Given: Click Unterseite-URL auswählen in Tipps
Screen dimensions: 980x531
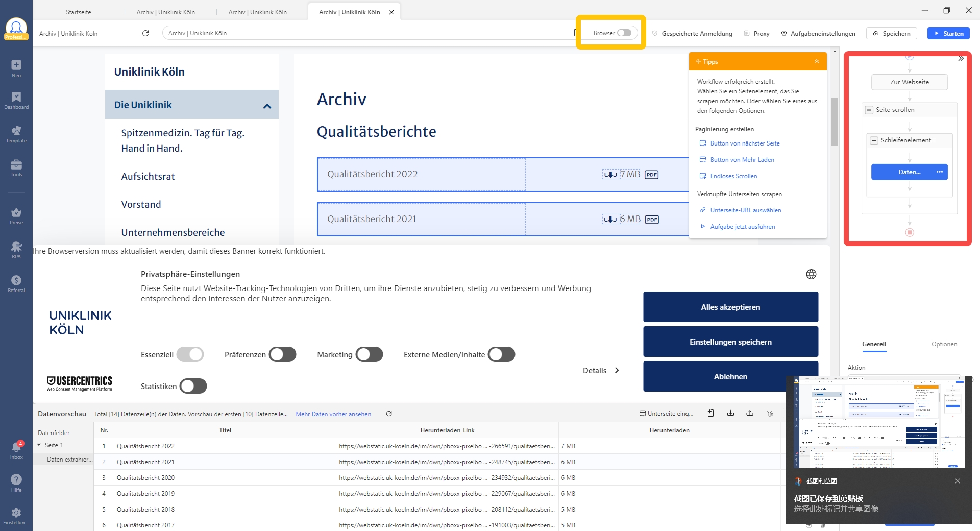Looking at the screenshot, I should 746,210.
